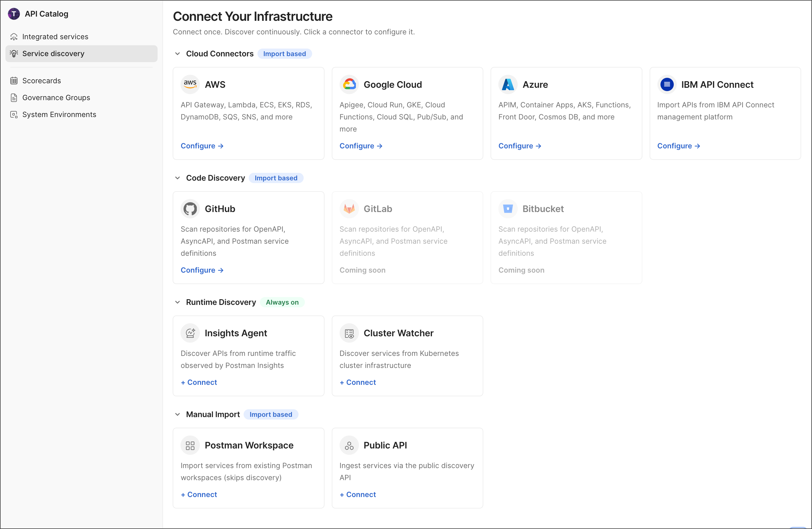
Task: Click the Governance Groups document icon
Action: [14, 98]
